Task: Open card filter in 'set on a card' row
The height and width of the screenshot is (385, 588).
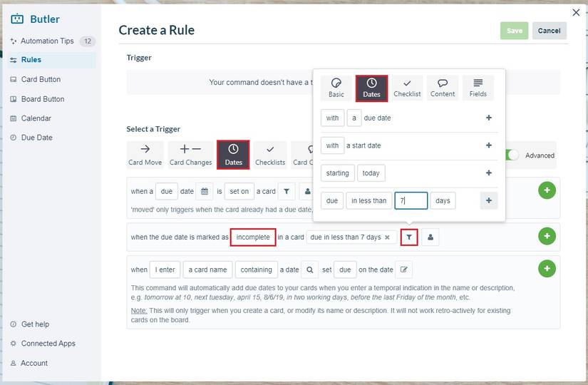Action: coord(287,191)
